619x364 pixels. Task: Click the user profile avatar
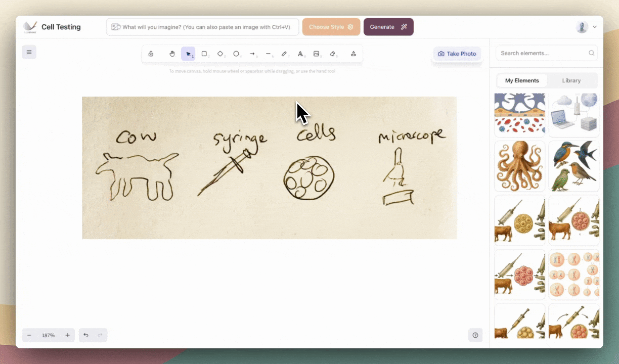[x=582, y=27]
